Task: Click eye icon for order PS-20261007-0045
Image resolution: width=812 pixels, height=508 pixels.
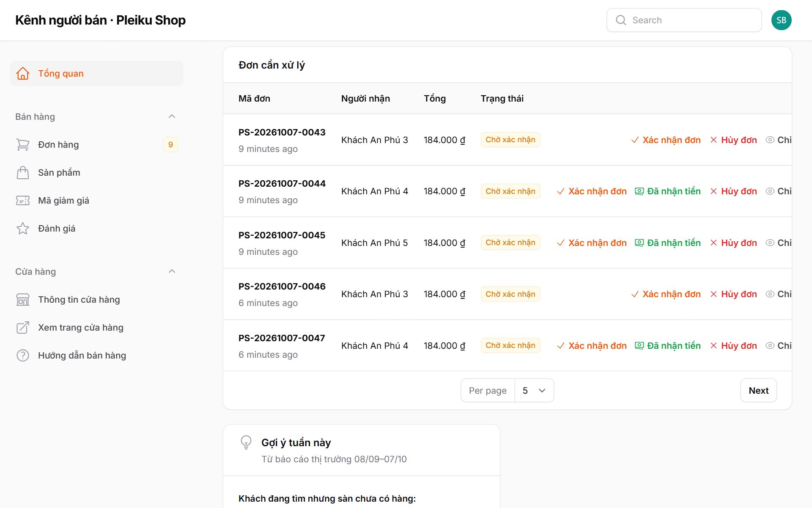Action: 770,243
